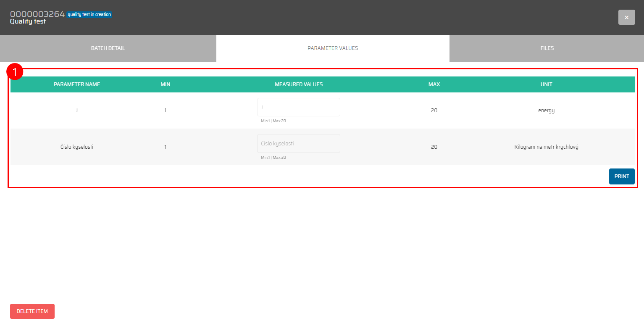Select the 'energy' unit cell
This screenshot has height=321, width=644.
pyautogui.click(x=546, y=111)
